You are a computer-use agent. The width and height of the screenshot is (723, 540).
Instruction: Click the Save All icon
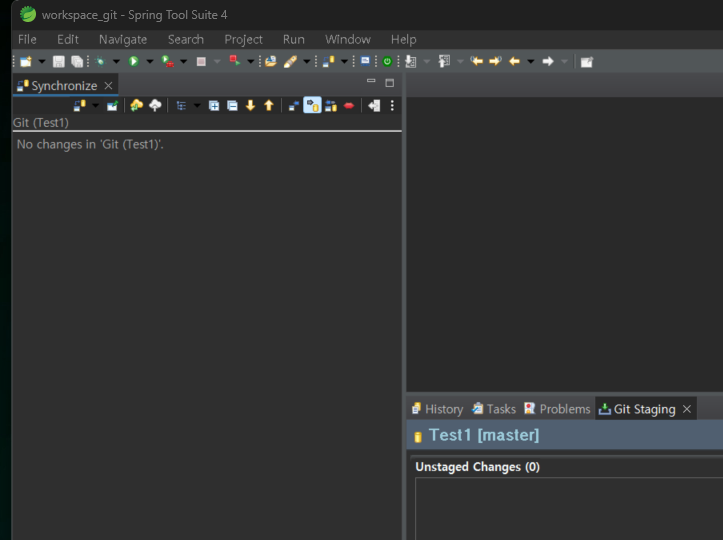(x=77, y=61)
